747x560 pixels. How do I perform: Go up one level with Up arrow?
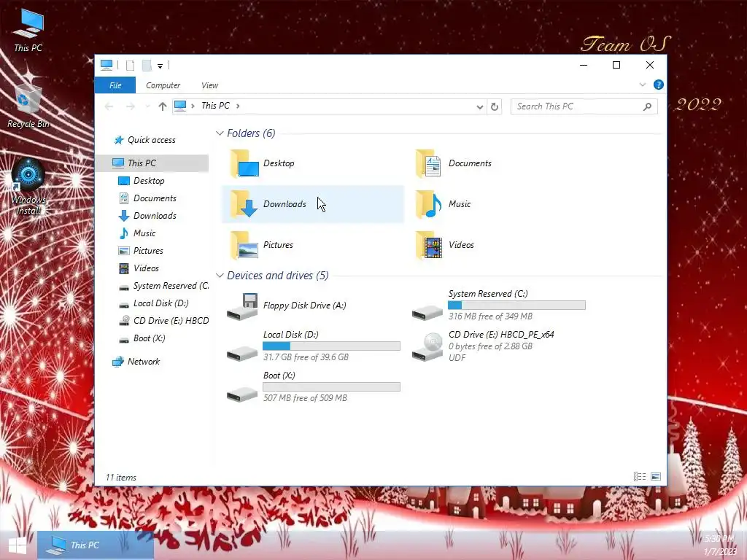pyautogui.click(x=163, y=106)
